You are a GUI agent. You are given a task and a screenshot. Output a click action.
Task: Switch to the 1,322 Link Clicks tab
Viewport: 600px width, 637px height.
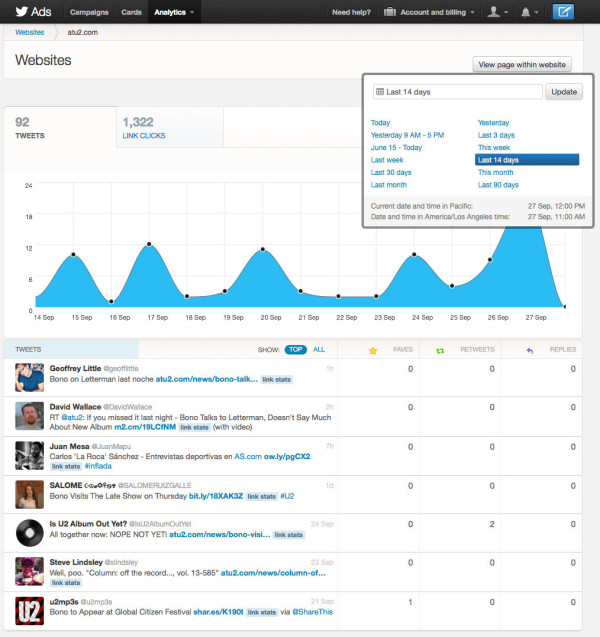[x=170, y=127]
